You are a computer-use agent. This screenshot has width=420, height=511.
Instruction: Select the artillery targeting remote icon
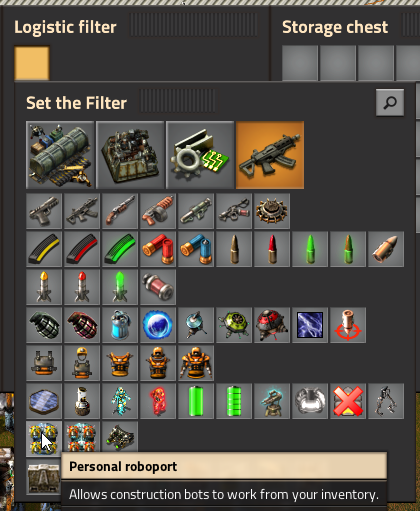tap(348, 325)
